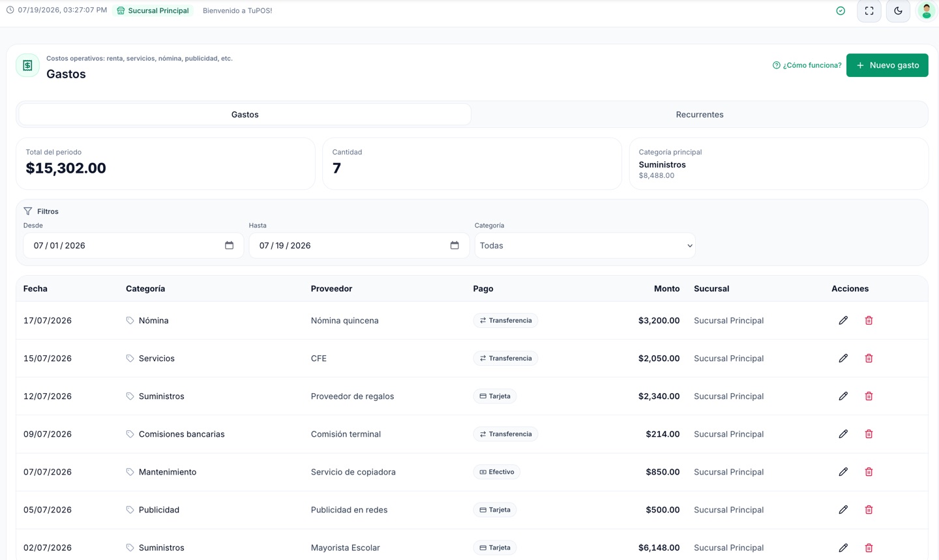The width and height of the screenshot is (939, 560).
Task: Delete the CFE Servicios expense
Action: [x=869, y=358]
